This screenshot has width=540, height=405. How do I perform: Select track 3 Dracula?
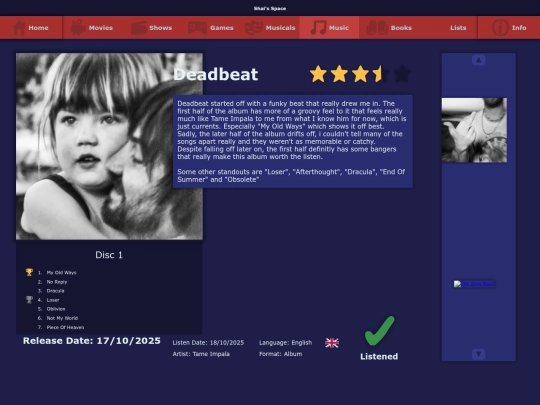tap(55, 291)
